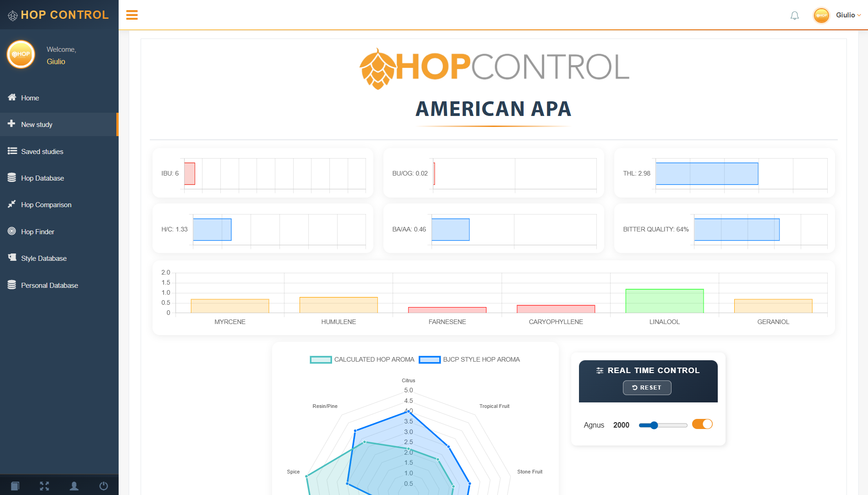The height and width of the screenshot is (495, 868).
Task: Click the Citrus radar axis label
Action: 409,380
